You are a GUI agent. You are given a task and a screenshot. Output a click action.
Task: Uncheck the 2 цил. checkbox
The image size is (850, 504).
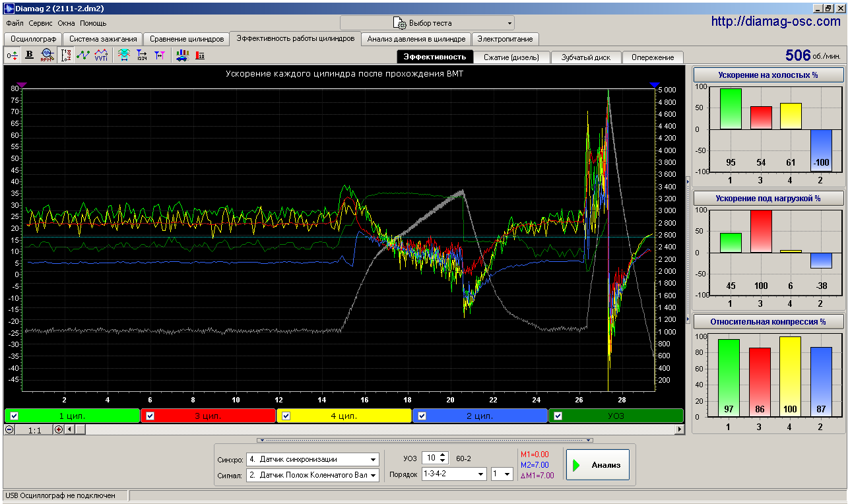pos(422,416)
